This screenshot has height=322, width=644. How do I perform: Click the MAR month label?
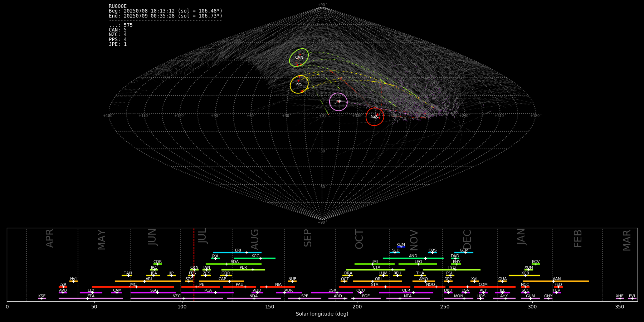(x=627, y=240)
